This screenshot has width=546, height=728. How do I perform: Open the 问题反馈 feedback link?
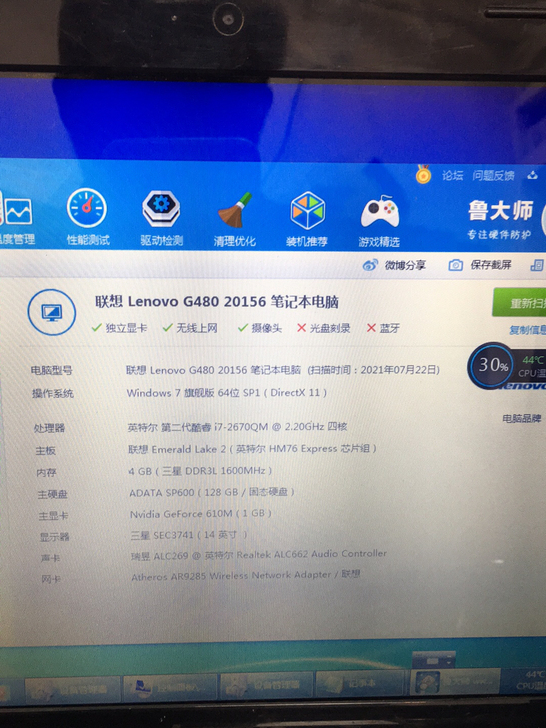pyautogui.click(x=494, y=176)
